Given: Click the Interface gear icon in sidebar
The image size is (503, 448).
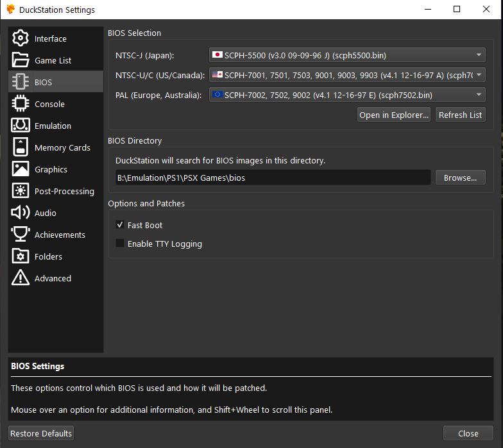Looking at the screenshot, I should 21,38.
